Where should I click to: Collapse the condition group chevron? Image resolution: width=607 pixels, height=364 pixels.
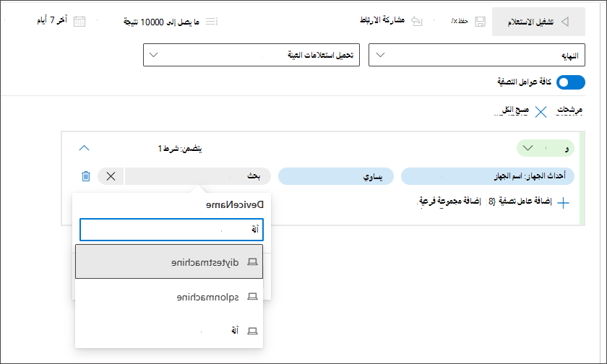[84, 148]
